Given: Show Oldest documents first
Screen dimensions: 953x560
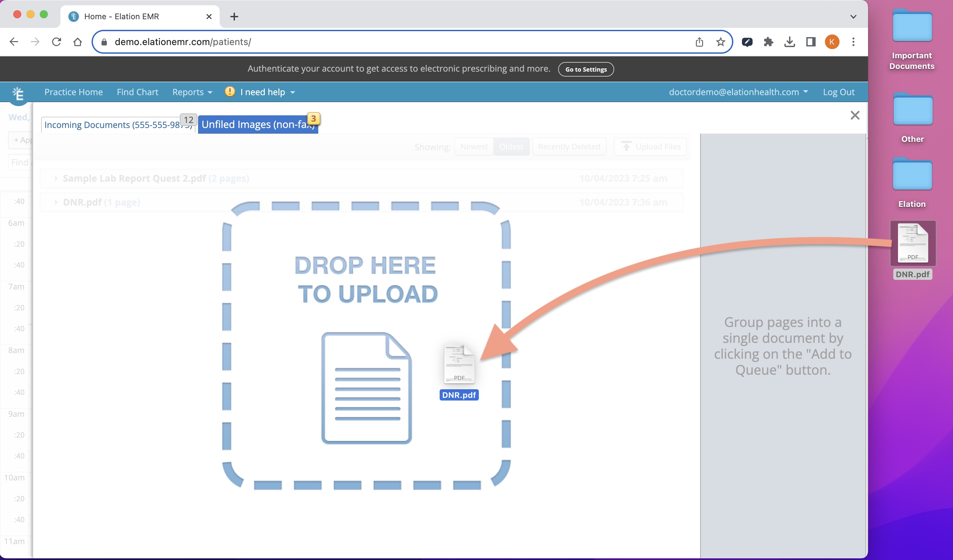Looking at the screenshot, I should (511, 147).
